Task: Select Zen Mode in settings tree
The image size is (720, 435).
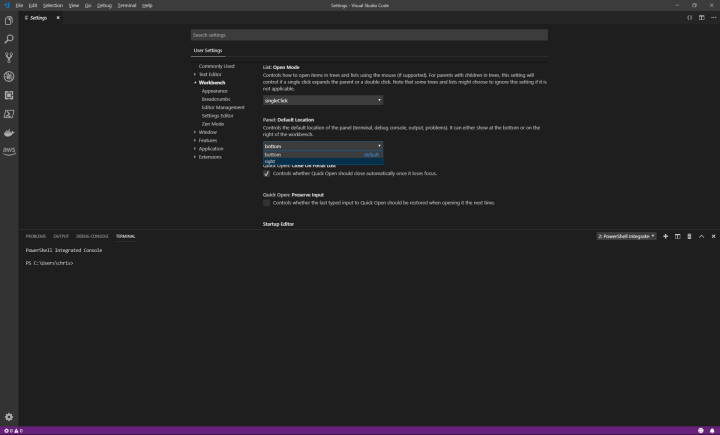Action: pyautogui.click(x=214, y=123)
